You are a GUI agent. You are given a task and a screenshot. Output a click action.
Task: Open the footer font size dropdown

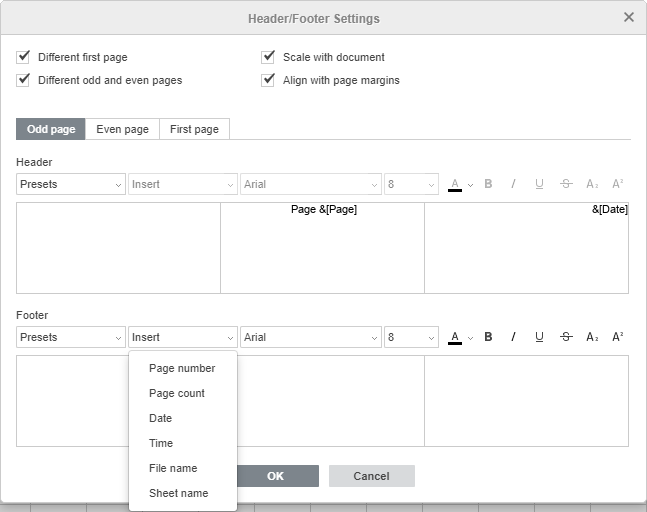click(x=411, y=337)
